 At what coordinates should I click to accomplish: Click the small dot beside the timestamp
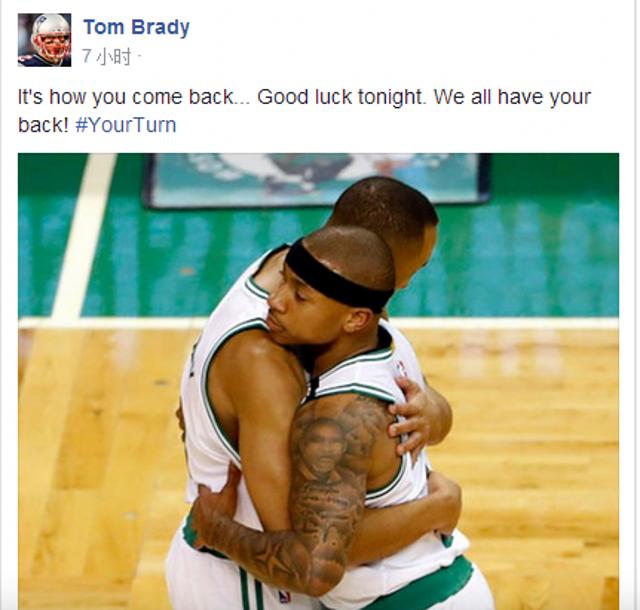click(139, 55)
